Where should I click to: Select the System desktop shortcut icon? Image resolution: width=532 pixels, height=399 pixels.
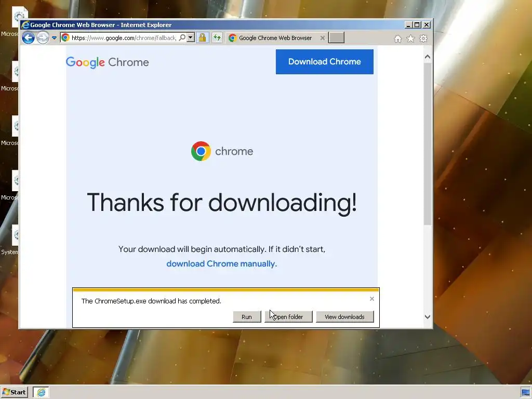(9, 240)
